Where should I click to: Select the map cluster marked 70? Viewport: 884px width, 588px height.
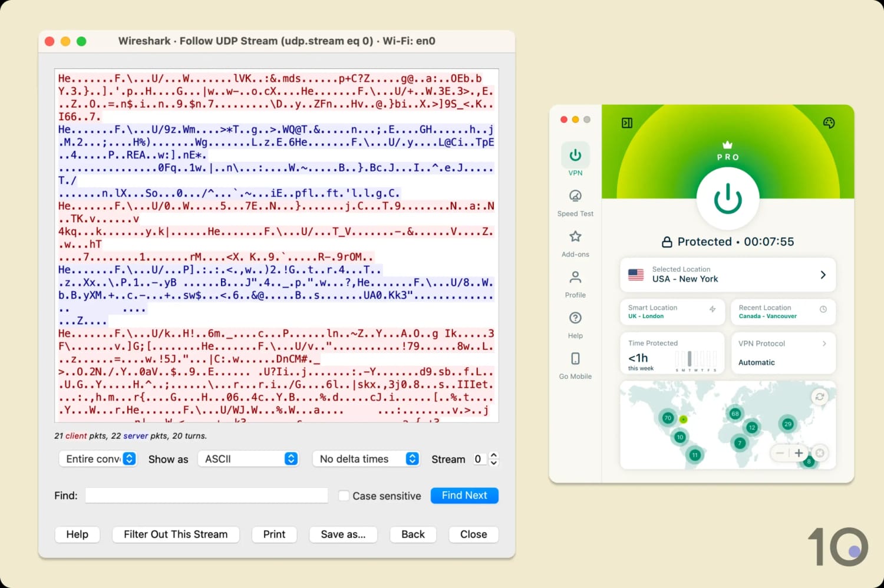point(668,418)
